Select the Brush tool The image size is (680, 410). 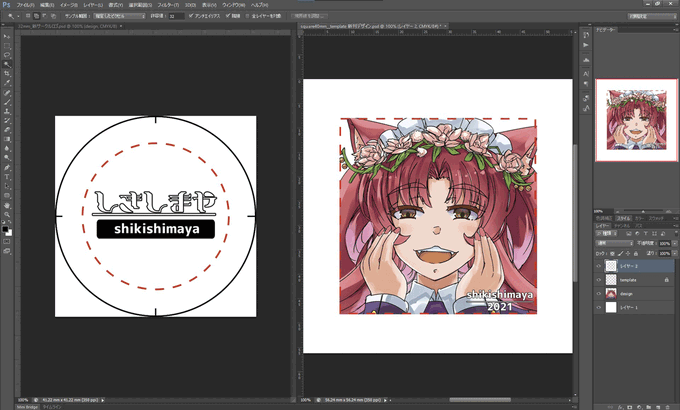(x=7, y=102)
